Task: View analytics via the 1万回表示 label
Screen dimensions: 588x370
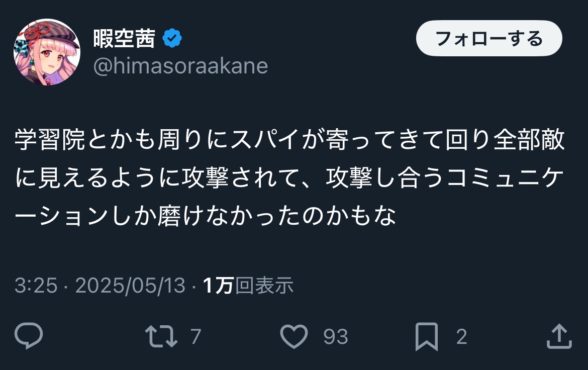Action: tap(248, 286)
